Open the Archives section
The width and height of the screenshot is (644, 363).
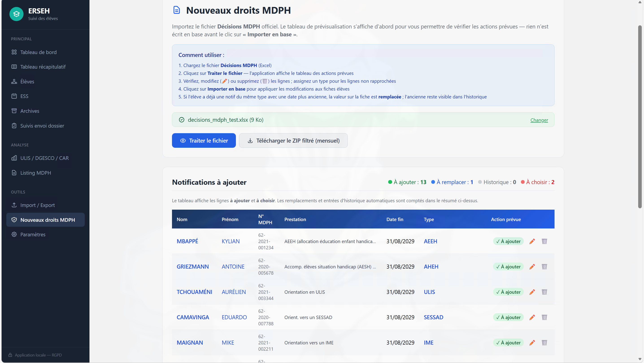[x=46, y=111]
